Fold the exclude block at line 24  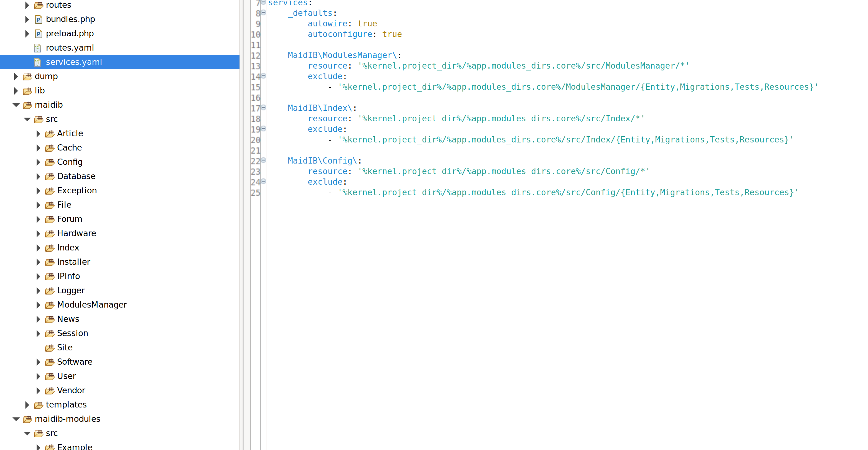[x=263, y=182]
